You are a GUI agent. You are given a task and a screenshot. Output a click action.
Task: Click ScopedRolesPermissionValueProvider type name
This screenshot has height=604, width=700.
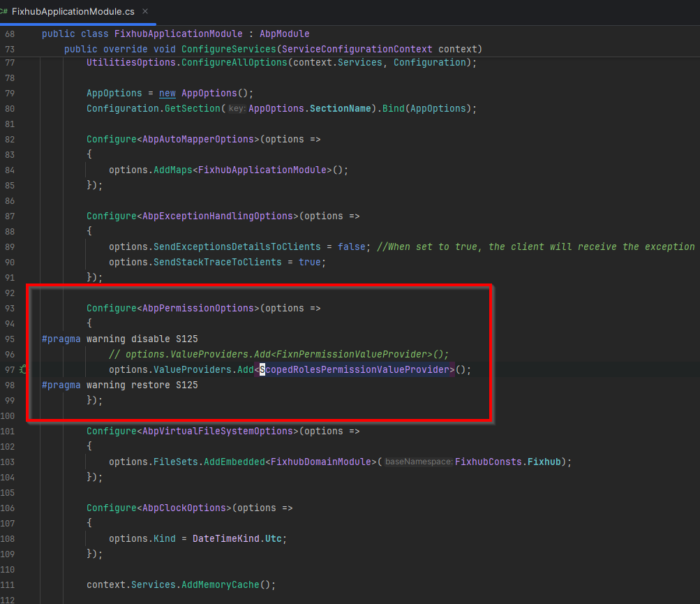coord(357,369)
